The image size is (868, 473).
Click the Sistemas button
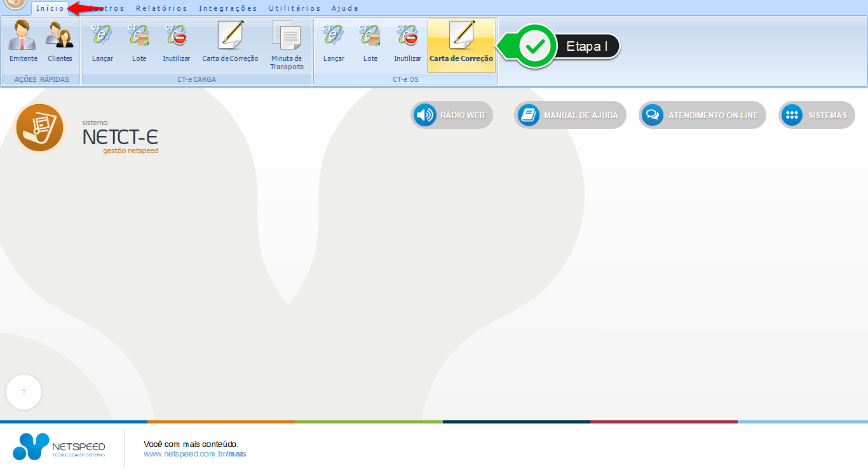[817, 116]
